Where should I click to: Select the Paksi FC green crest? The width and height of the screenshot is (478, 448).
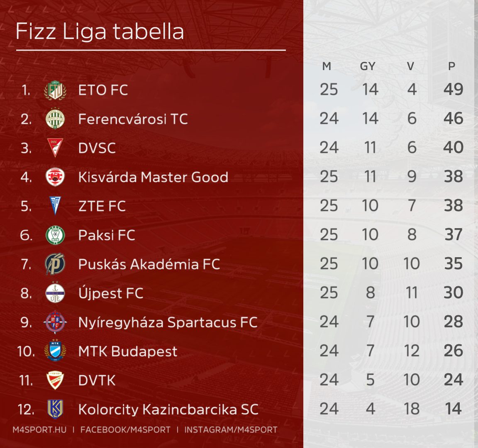55,235
